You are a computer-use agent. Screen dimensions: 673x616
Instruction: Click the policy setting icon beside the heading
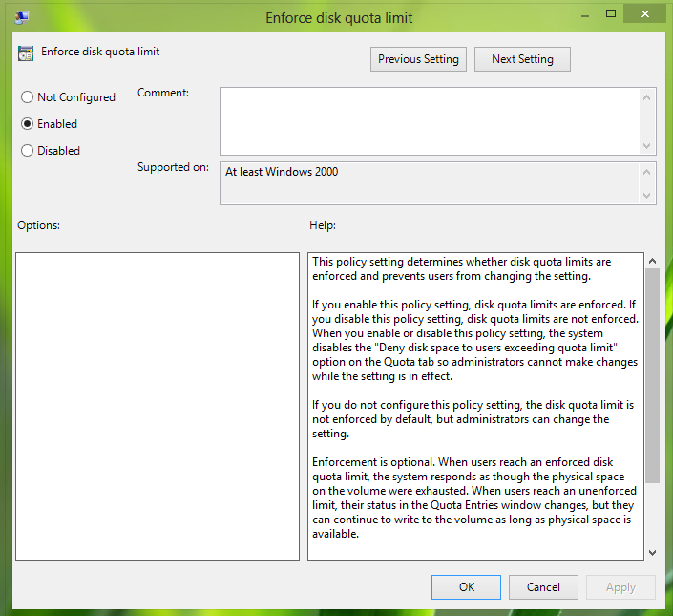tap(26, 53)
